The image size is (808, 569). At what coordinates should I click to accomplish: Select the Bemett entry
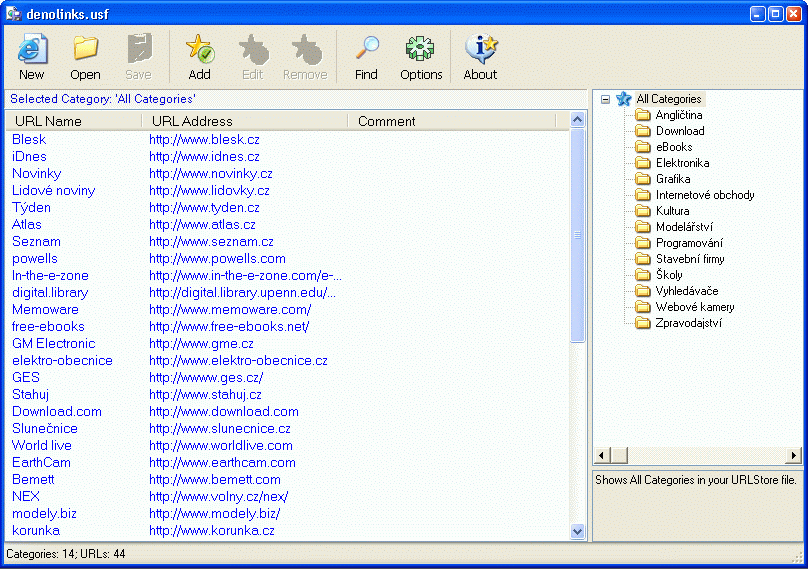[33, 480]
